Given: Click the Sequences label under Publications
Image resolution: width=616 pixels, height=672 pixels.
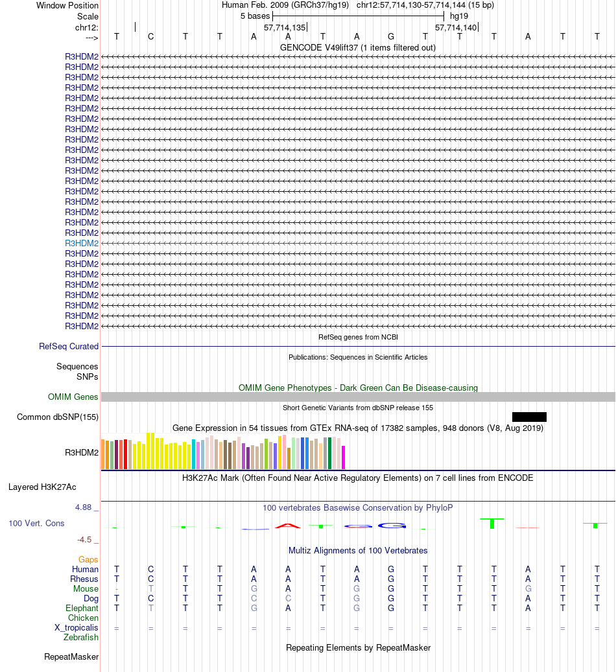Looking at the screenshot, I should click(77, 366).
